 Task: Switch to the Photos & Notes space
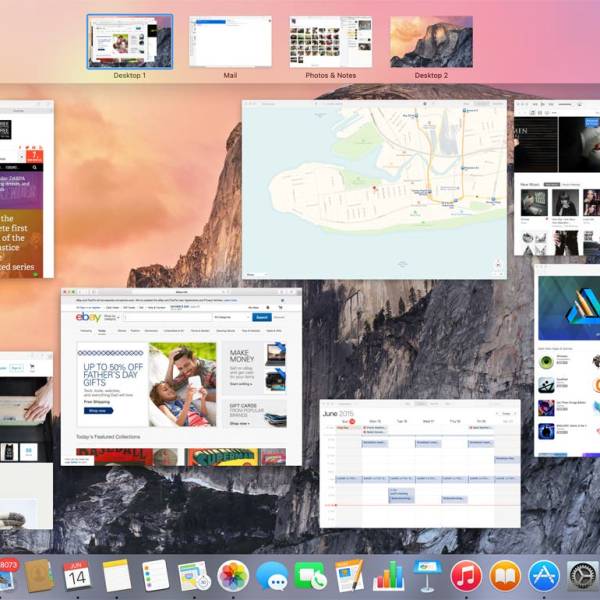tap(331, 42)
